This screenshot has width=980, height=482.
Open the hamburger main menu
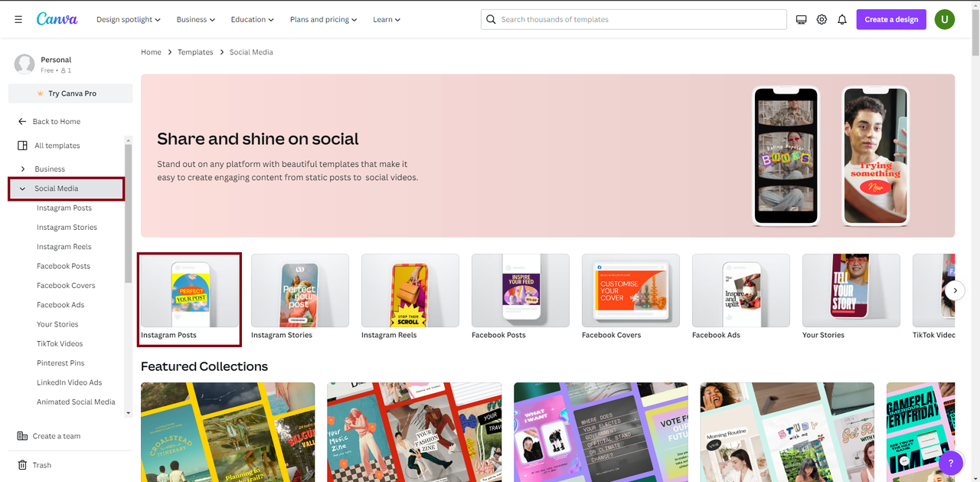(x=18, y=19)
